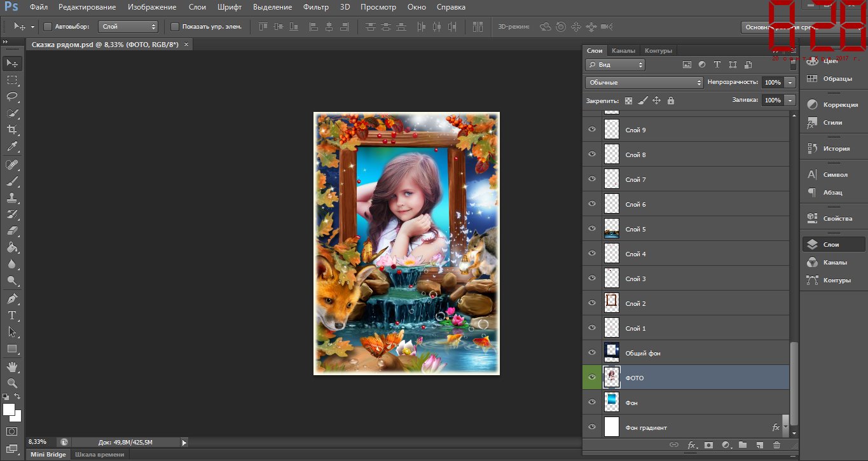Select the Pen tool
Viewport: 868px width, 461px height.
click(12, 299)
